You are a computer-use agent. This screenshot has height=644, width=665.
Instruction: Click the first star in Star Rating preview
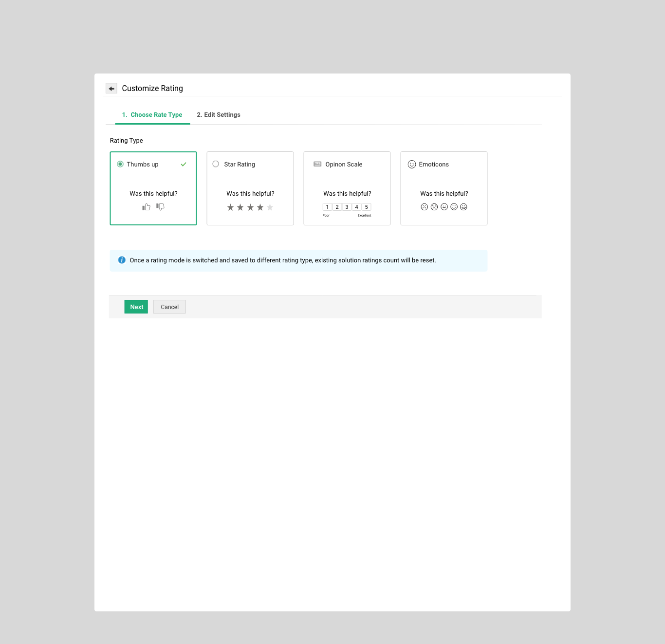tap(231, 207)
